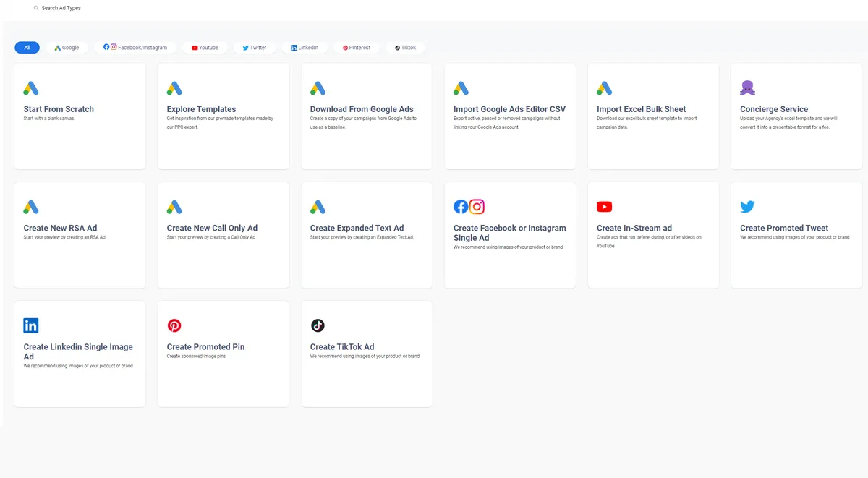Filter ad types by LinkedIn

305,48
